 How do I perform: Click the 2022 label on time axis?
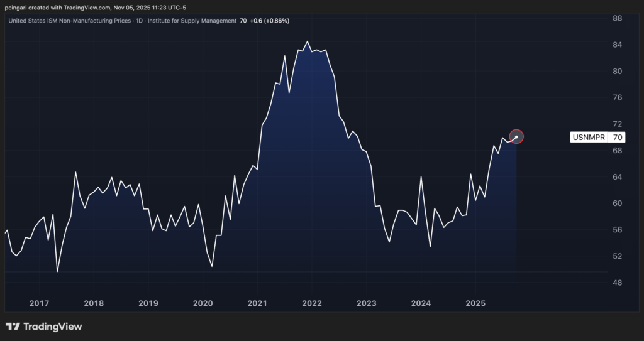[x=312, y=303]
